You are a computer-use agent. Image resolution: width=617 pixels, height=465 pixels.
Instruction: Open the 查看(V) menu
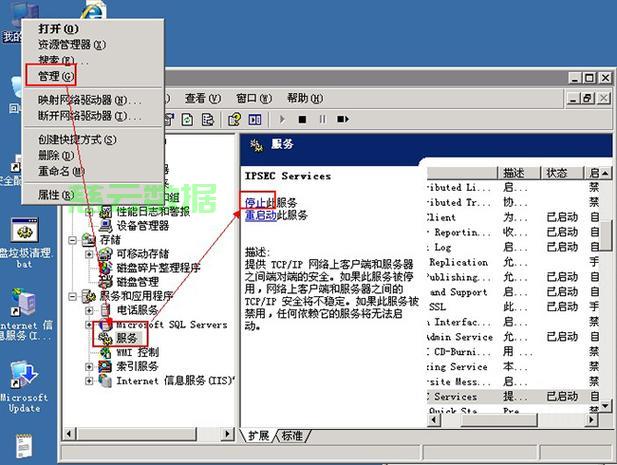[203, 98]
